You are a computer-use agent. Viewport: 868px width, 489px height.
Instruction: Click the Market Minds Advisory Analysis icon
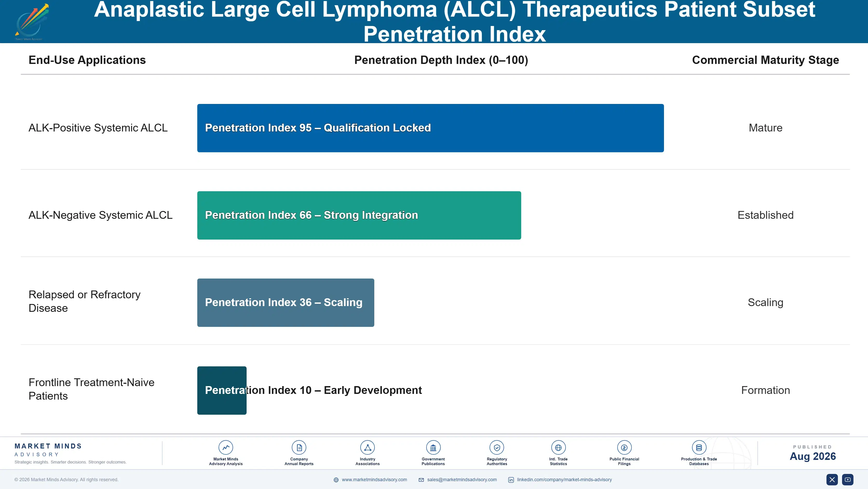coord(226,447)
